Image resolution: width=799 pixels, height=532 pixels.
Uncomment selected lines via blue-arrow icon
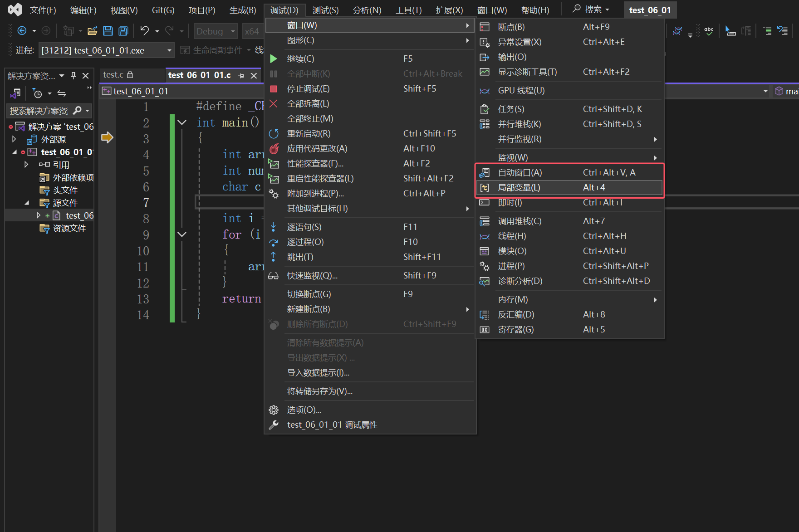(x=782, y=31)
